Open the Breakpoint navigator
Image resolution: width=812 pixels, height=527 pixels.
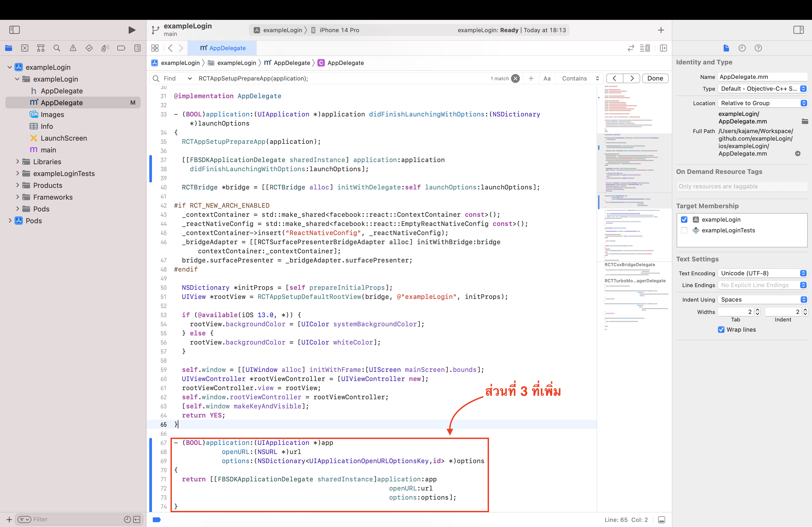pyautogui.click(x=121, y=48)
